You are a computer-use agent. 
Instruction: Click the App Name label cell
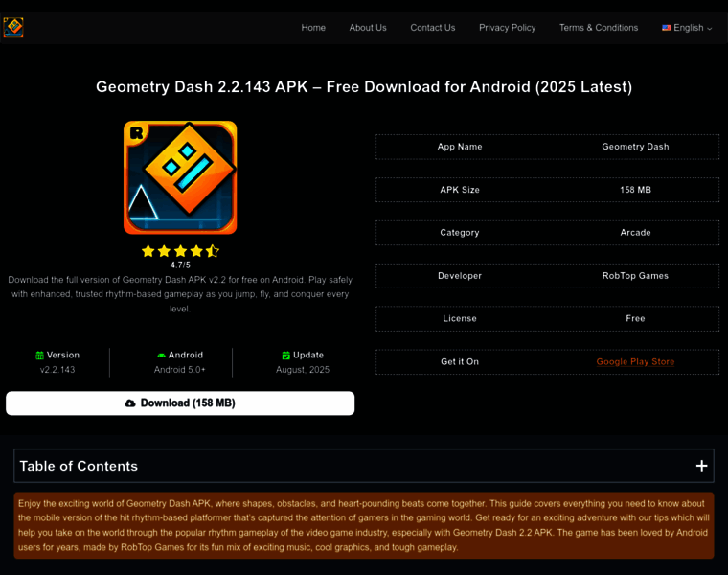tap(460, 147)
